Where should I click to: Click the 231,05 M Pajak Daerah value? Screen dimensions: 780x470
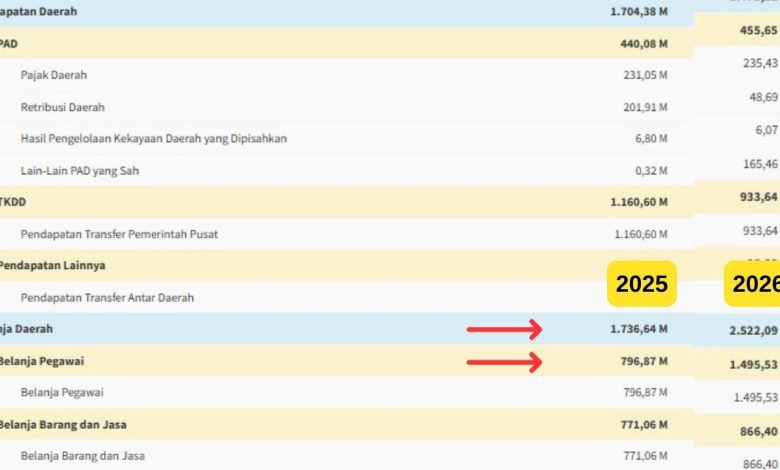[x=646, y=75]
